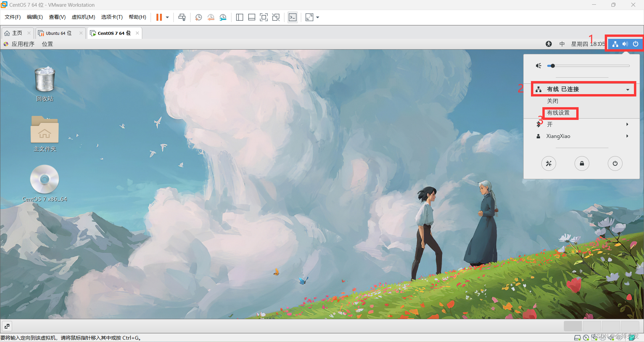Click the sound card device status icon
644x342 pixels.
(611, 338)
